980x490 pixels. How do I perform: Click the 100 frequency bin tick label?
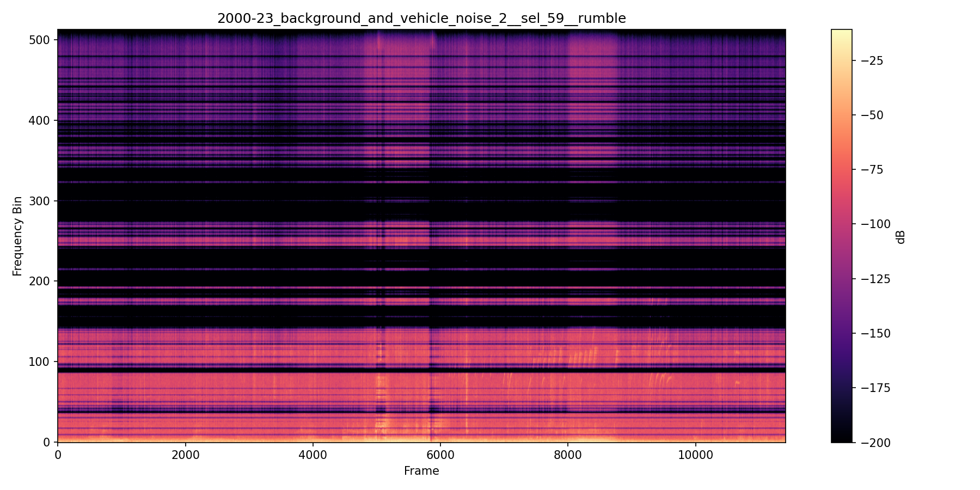click(x=38, y=361)
